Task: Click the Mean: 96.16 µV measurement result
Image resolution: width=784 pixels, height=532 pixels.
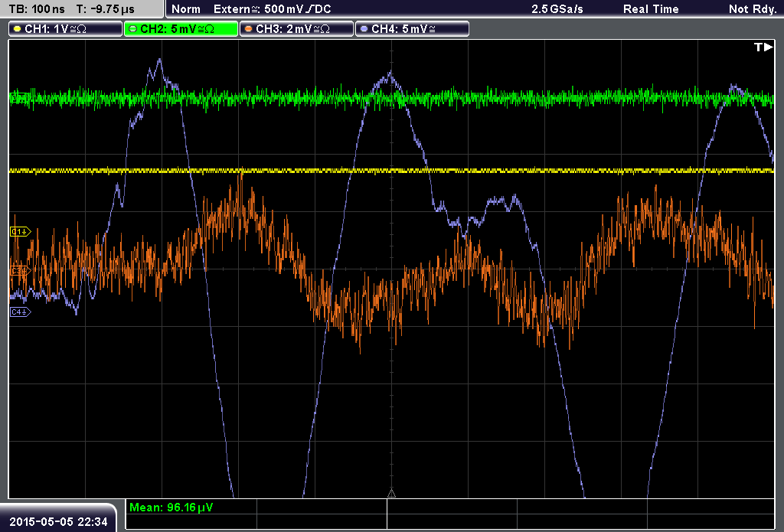Action: point(171,508)
